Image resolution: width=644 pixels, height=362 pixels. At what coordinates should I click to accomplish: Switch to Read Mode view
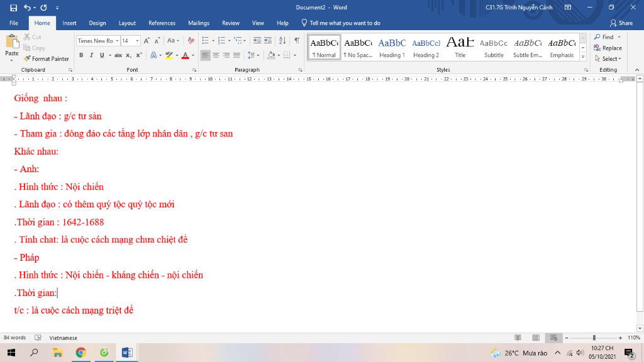pyautogui.click(x=518, y=337)
